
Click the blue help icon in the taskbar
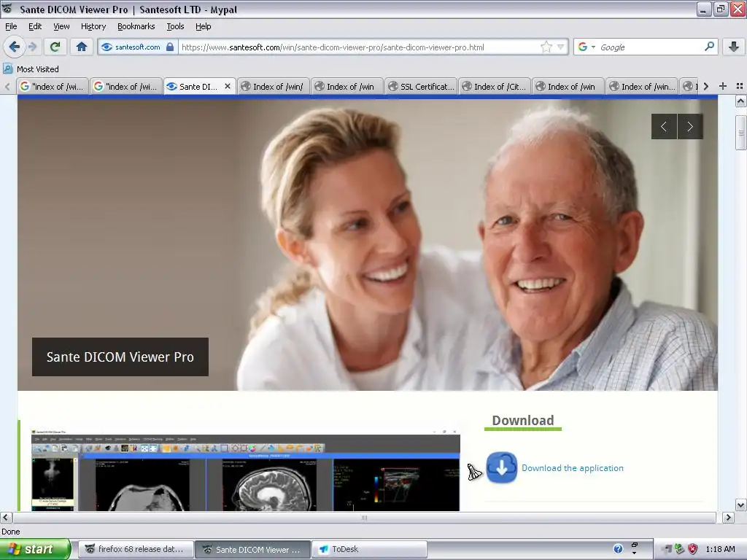point(618,549)
